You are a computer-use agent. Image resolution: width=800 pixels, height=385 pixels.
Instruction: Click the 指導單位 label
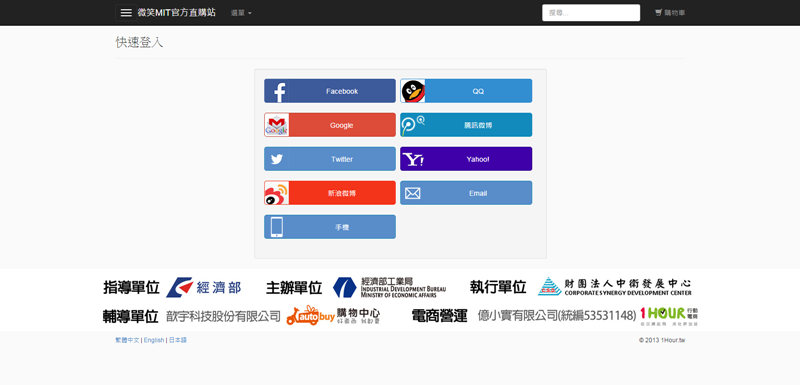[131, 288]
